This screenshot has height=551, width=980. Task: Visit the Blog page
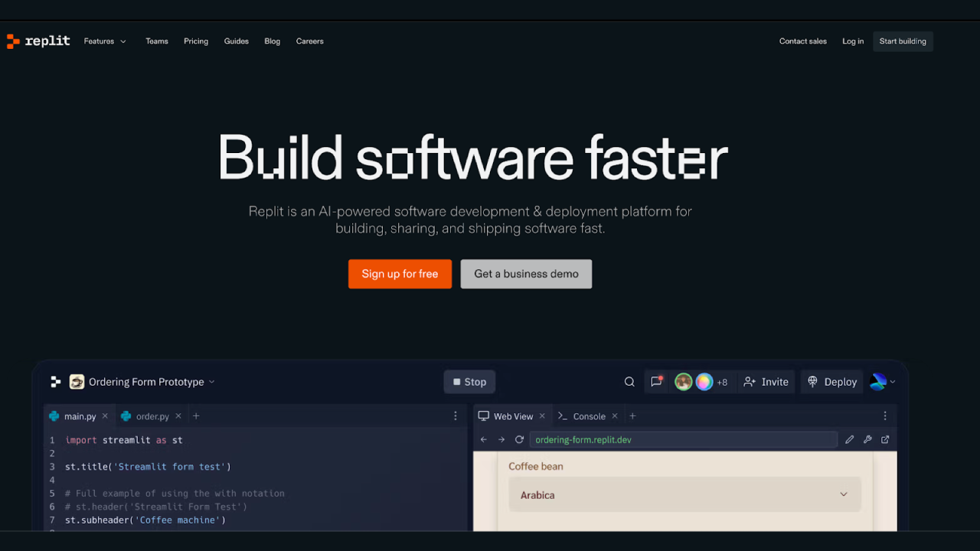click(273, 41)
